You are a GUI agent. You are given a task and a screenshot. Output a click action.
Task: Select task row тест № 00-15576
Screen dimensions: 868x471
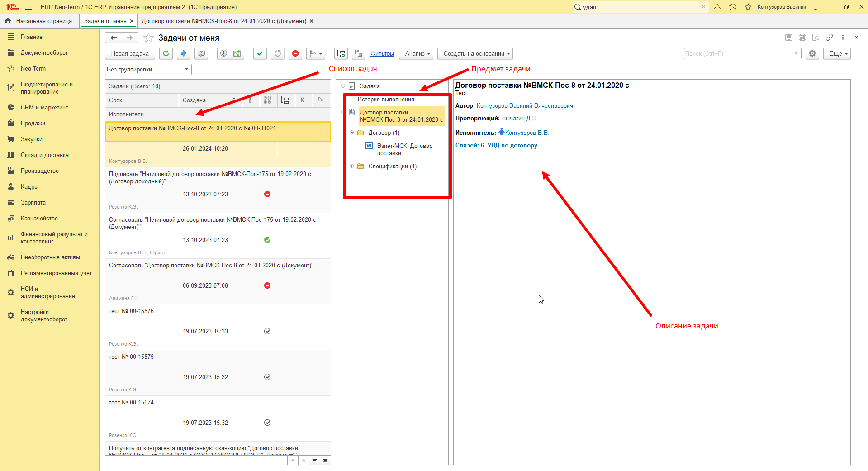(x=218, y=327)
